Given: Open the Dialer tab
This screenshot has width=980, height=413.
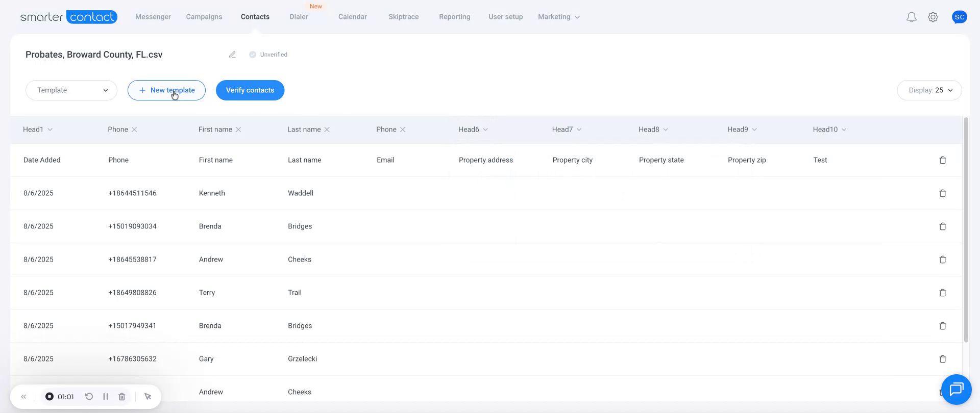Looking at the screenshot, I should (x=299, y=17).
